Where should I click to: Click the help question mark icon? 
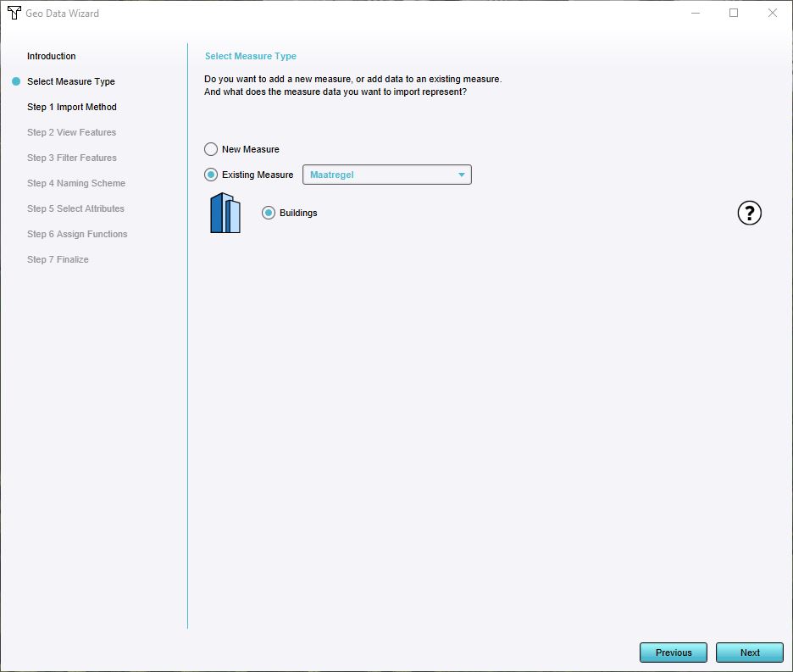tap(749, 214)
